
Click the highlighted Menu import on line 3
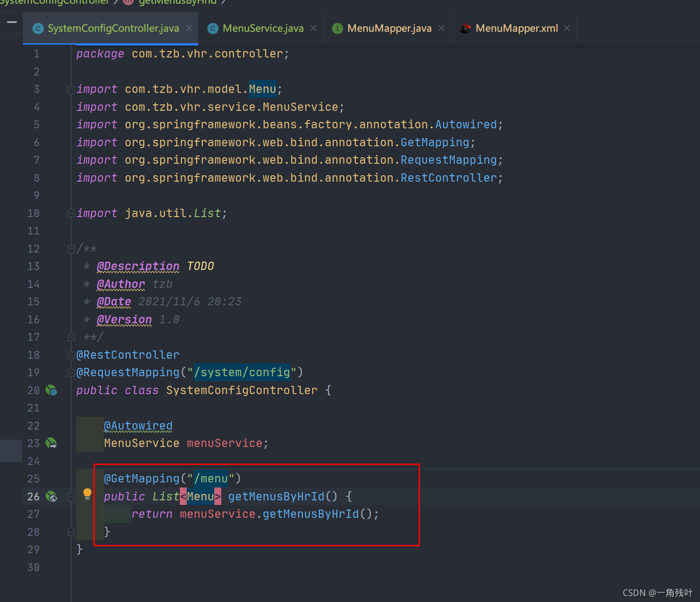pos(263,89)
